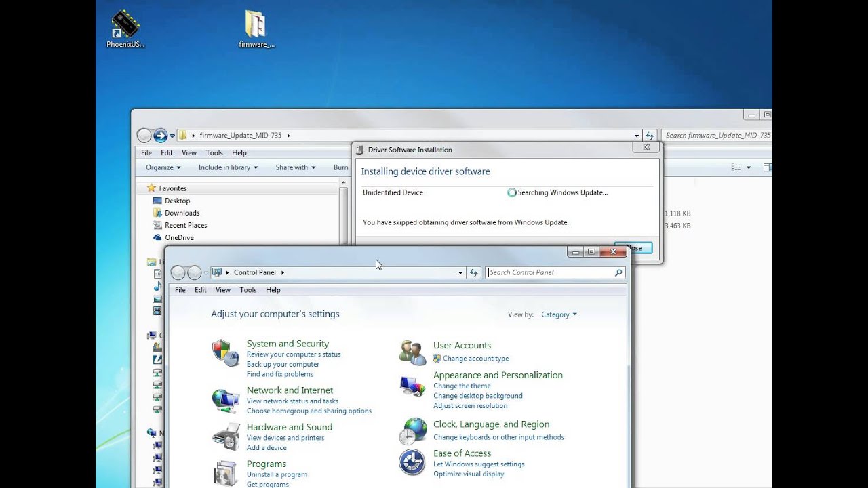Click Change desktop background link
Screen dimensions: 868x488
(x=478, y=396)
